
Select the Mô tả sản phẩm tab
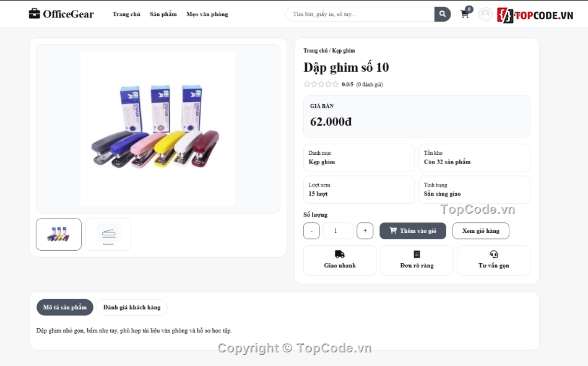[x=65, y=307]
